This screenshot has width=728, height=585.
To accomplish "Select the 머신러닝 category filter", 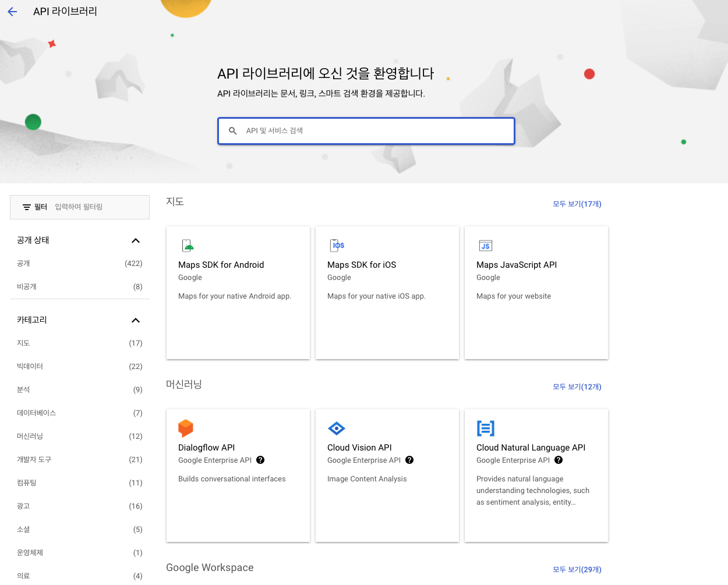I will [x=80, y=437].
